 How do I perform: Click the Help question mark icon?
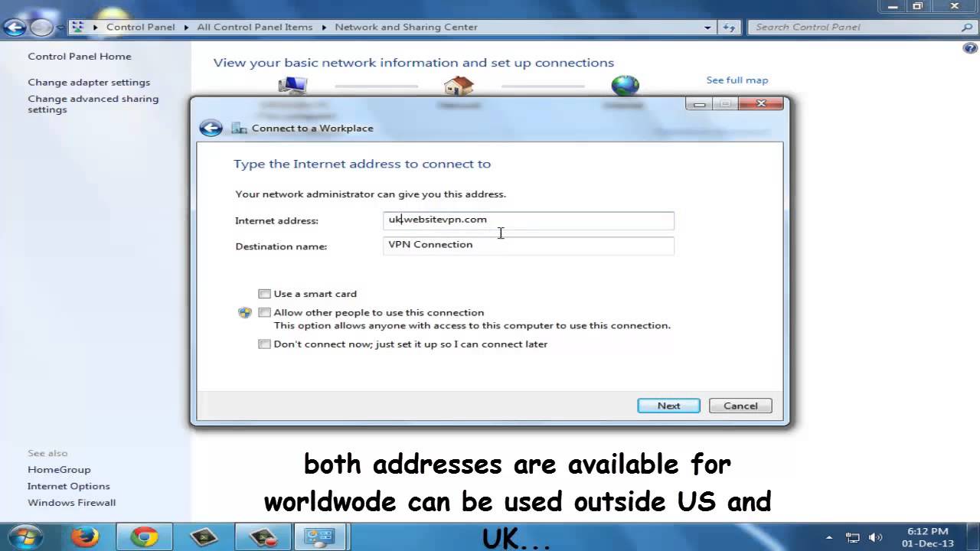tap(969, 48)
